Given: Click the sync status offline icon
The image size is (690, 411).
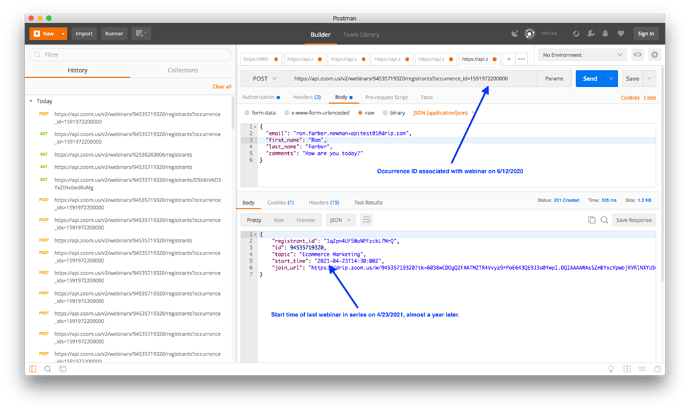Looking at the screenshot, I should pos(530,33).
